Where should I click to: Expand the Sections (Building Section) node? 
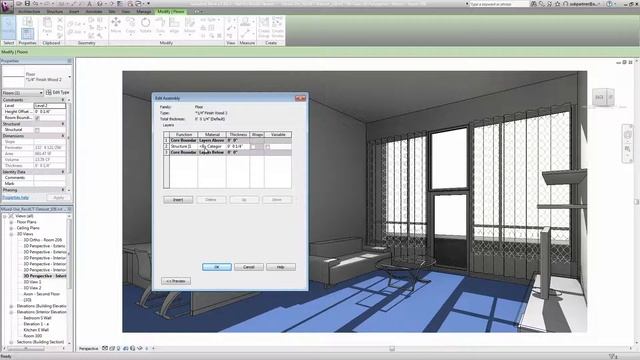(11, 342)
